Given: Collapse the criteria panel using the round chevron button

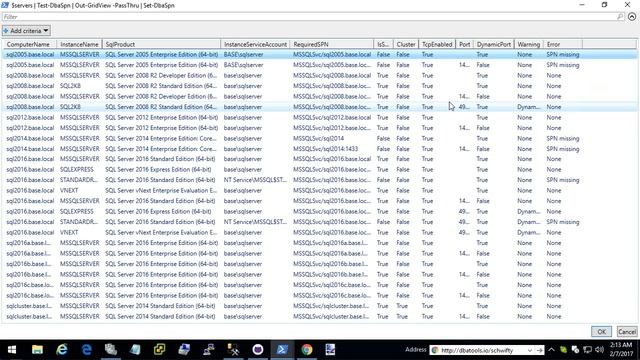Looking at the screenshot, I should point(632,17).
